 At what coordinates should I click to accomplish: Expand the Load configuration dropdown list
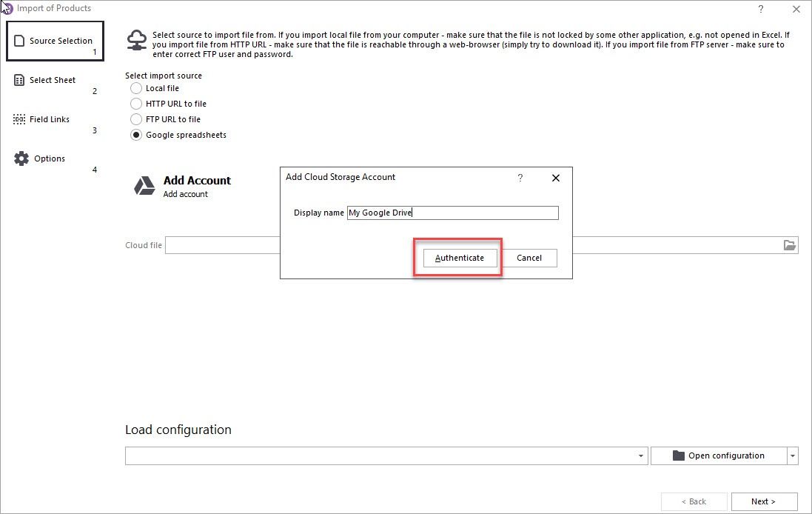pyautogui.click(x=641, y=456)
